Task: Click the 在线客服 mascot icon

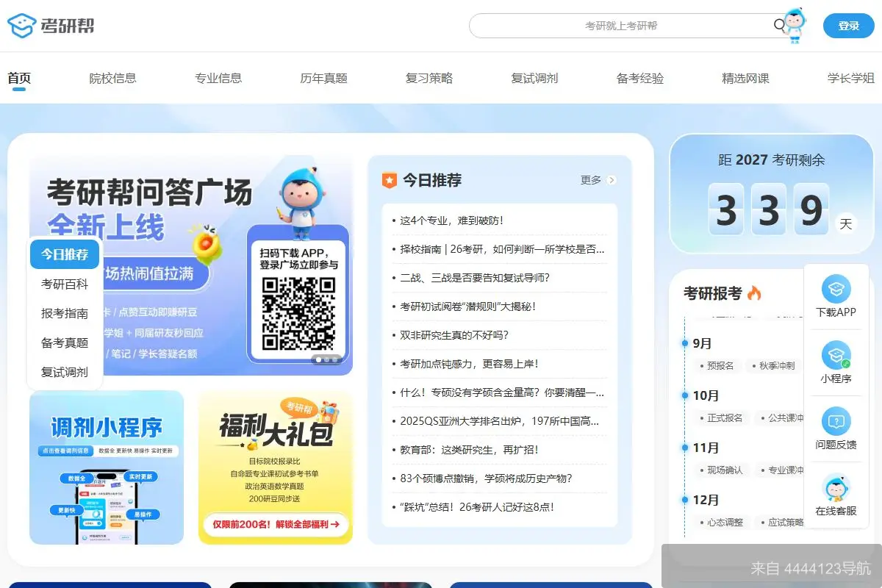Action: coord(836,487)
